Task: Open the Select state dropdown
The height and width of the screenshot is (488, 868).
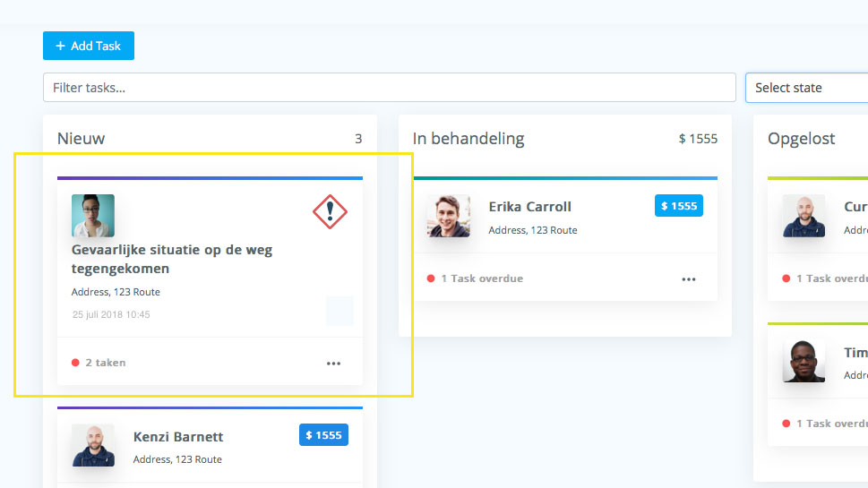Action: 805,88
